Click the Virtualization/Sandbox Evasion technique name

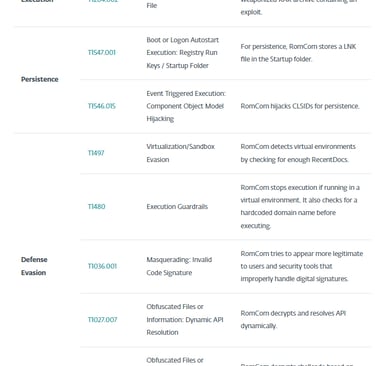tap(181, 153)
